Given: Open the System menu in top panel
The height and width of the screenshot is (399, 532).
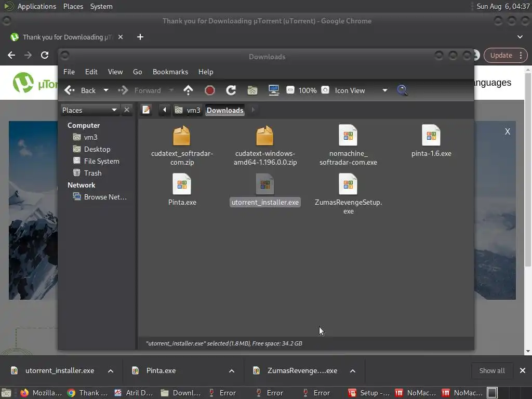Looking at the screenshot, I should (101, 6).
